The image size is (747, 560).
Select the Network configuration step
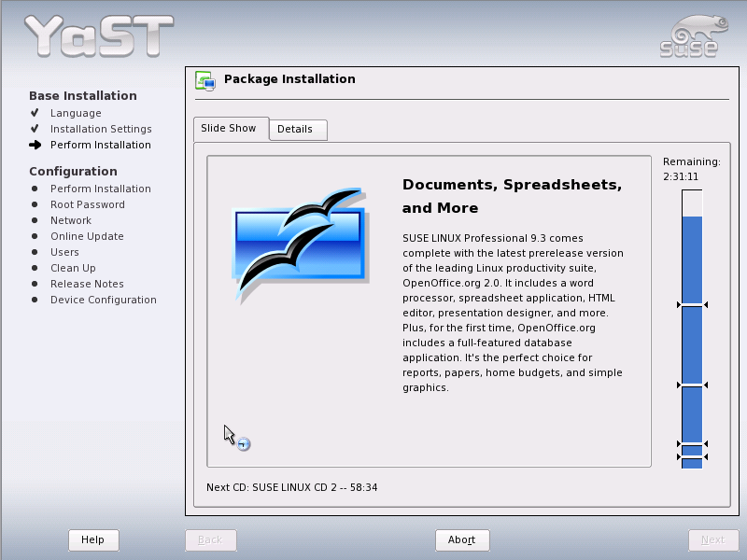71,220
